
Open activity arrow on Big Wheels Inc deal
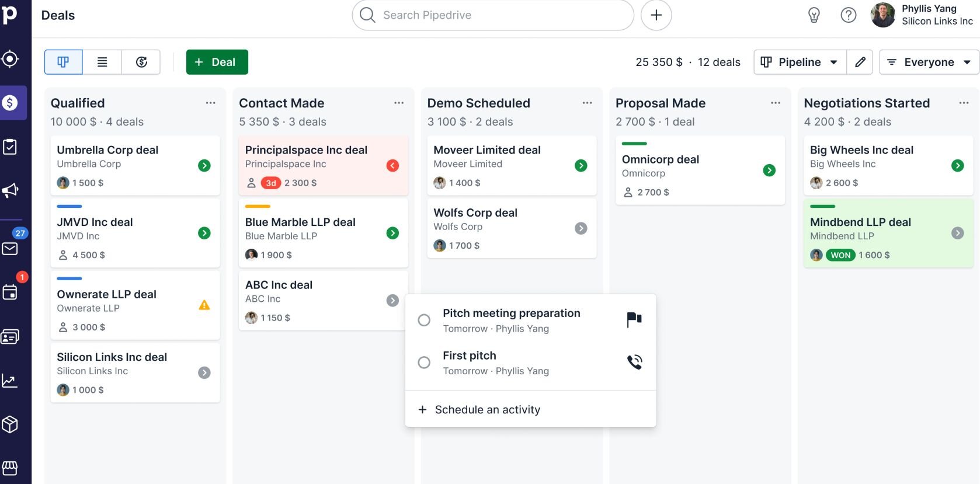958,166
